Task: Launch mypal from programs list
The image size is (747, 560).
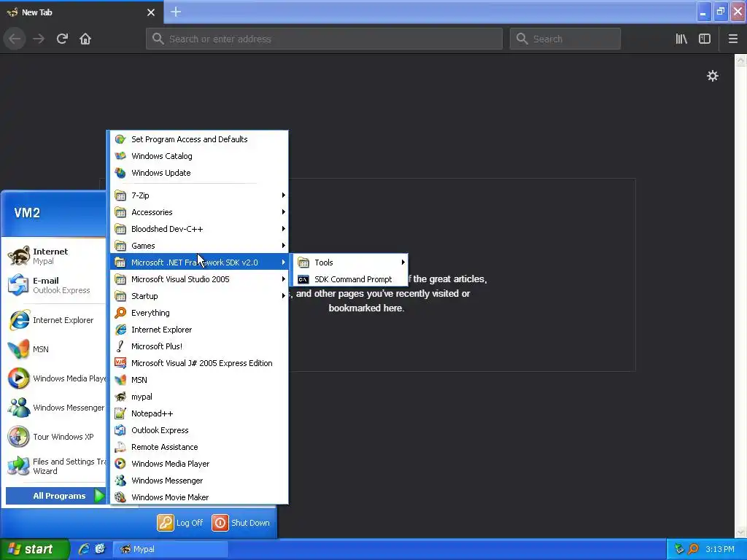Action: click(199, 397)
